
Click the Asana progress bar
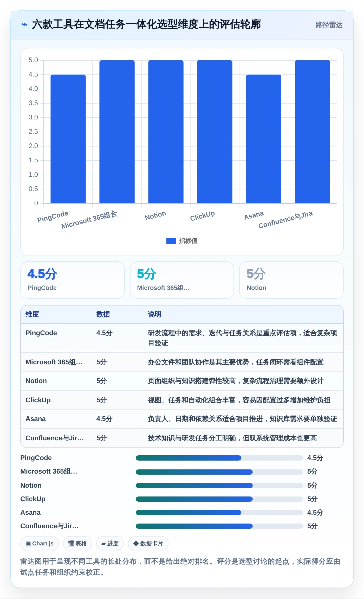point(219,513)
